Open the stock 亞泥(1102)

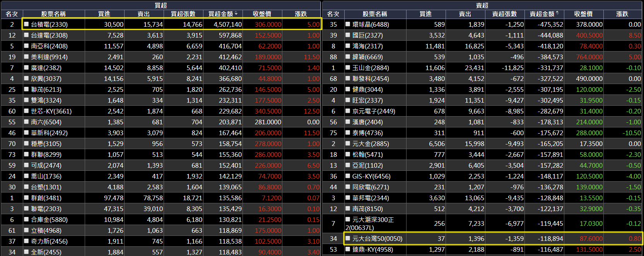coord(367,165)
